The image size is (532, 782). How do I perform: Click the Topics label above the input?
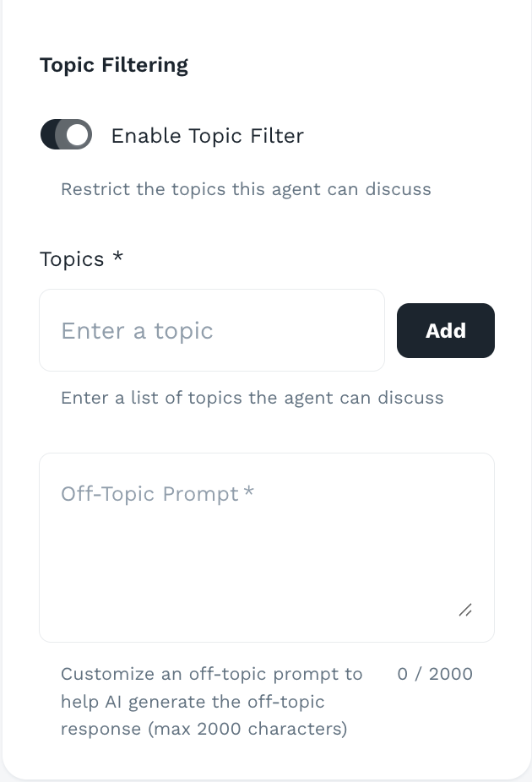[73, 259]
